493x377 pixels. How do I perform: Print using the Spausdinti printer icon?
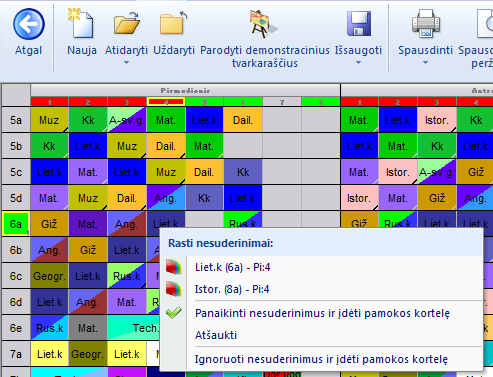pos(426,23)
